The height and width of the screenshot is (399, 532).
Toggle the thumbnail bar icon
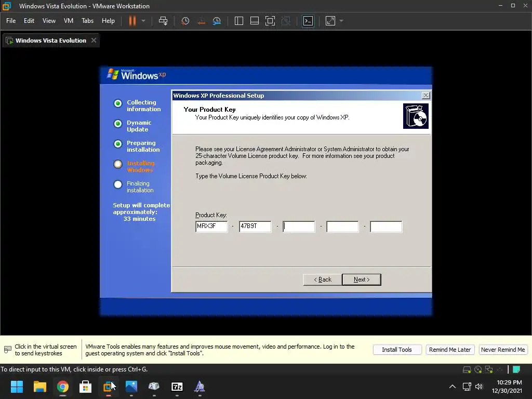tap(255, 21)
